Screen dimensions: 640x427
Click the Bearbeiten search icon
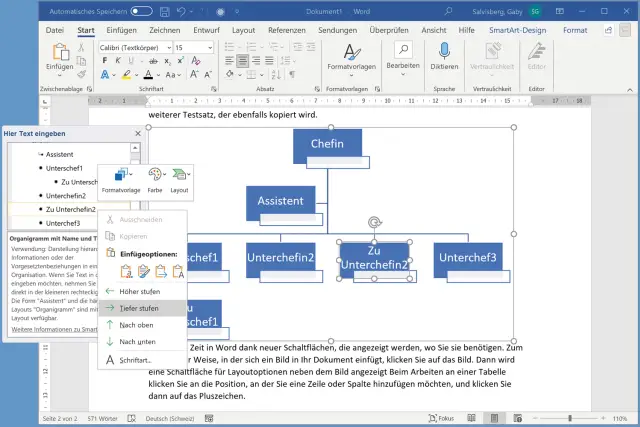pos(402,52)
